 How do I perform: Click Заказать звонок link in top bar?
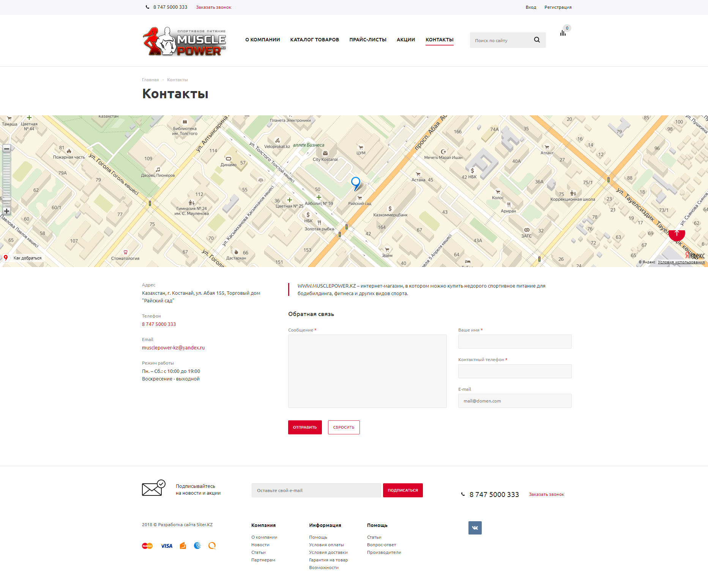[x=214, y=7]
